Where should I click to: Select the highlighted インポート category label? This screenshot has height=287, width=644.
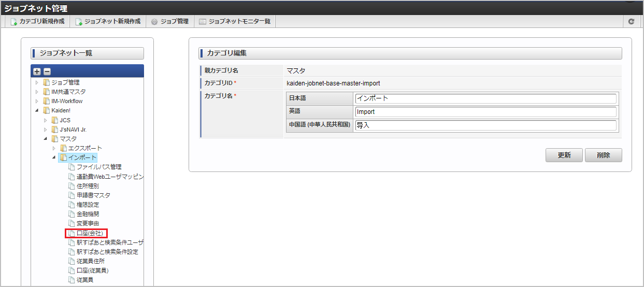coord(82,157)
